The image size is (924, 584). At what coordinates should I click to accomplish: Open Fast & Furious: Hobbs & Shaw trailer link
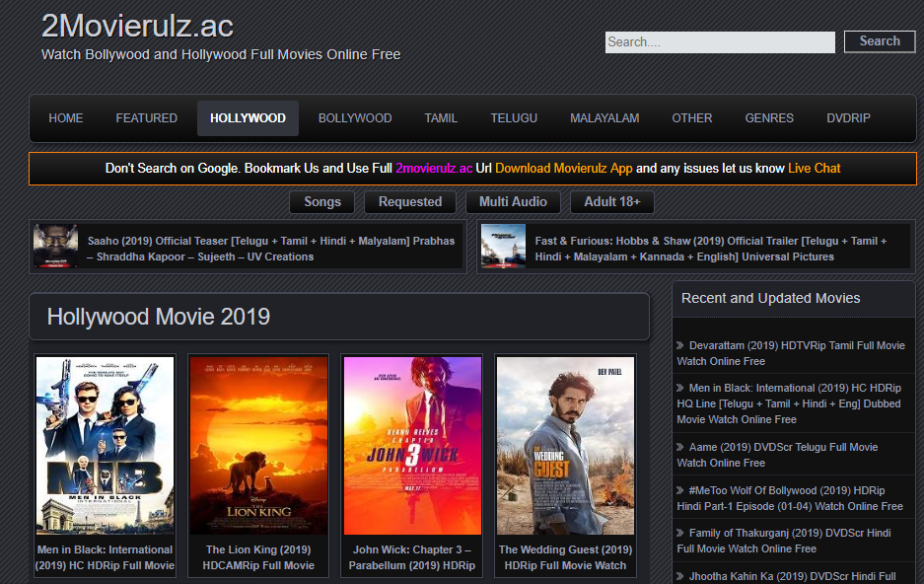(710, 249)
